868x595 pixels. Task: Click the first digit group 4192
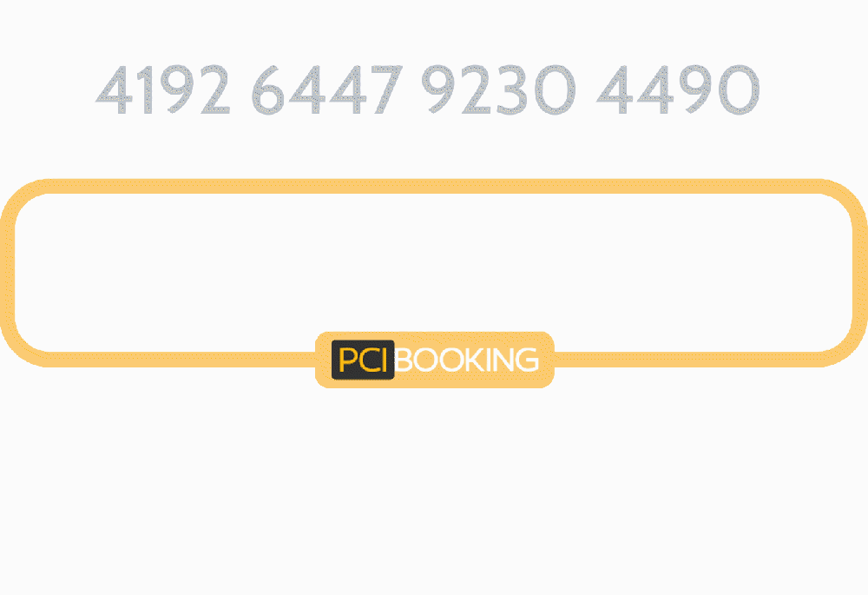click(165, 89)
